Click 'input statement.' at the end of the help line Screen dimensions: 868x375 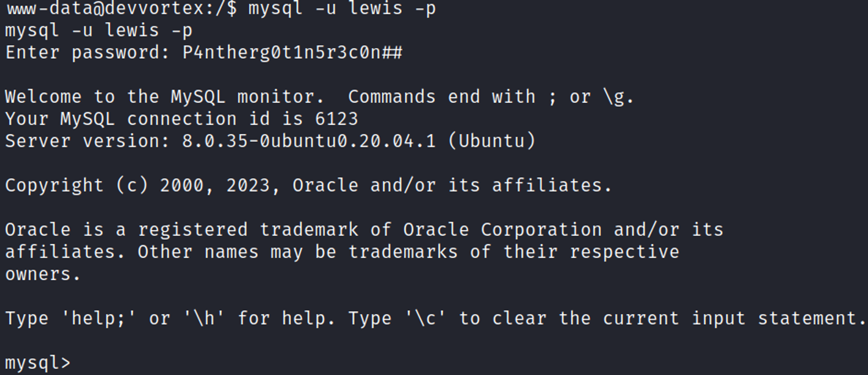coord(779,319)
